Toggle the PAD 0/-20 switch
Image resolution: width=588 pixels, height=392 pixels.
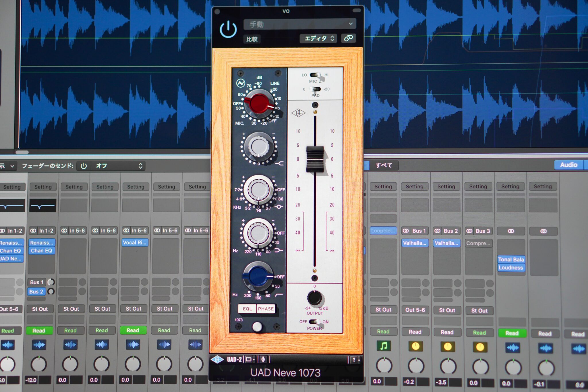315,89
